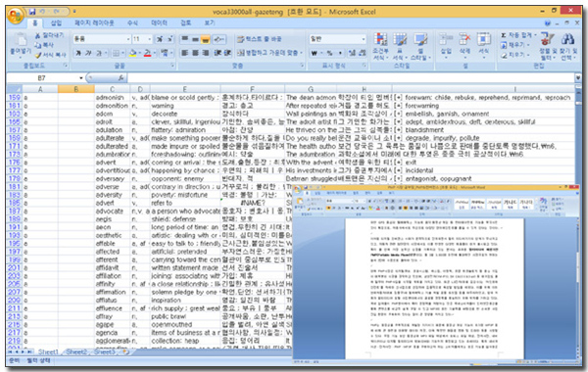Viewport: 588px width, 372px height.
Task: Open the font size dropdown showing 11
Action: 150,39
